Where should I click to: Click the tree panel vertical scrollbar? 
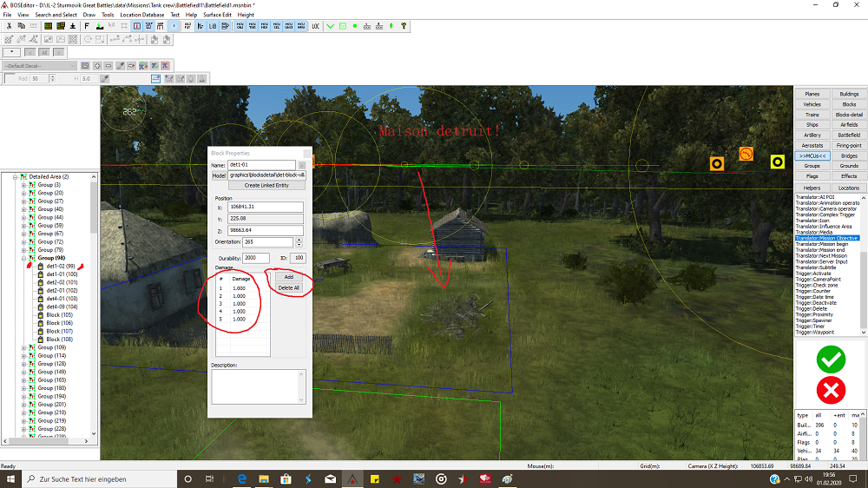pyautogui.click(x=94, y=305)
